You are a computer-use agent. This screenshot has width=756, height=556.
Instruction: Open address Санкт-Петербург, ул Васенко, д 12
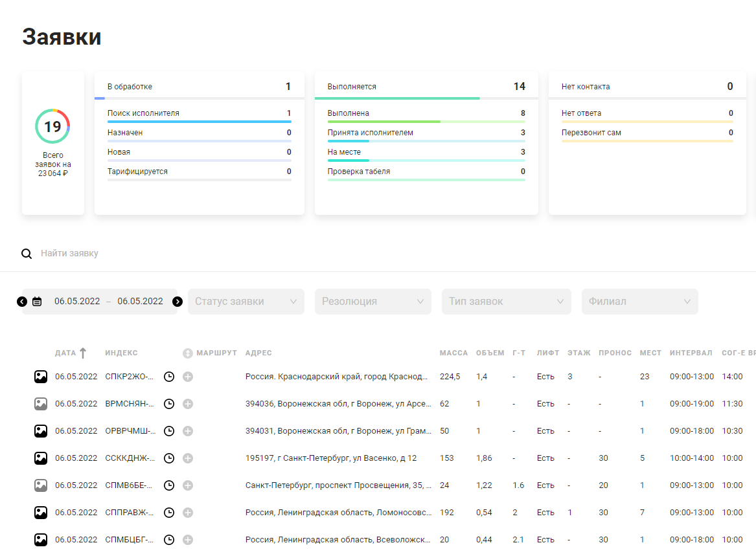coord(331,458)
